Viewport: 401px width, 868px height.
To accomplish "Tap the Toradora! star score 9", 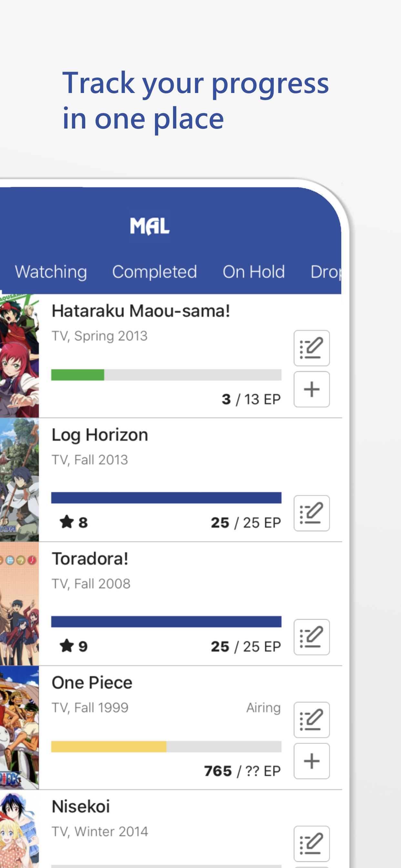I will click(74, 646).
